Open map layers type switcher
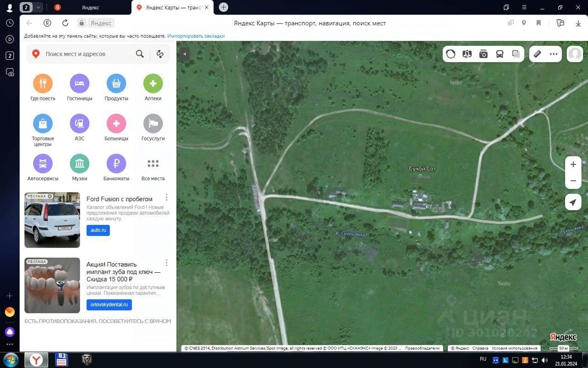The image size is (588, 368). (x=516, y=54)
